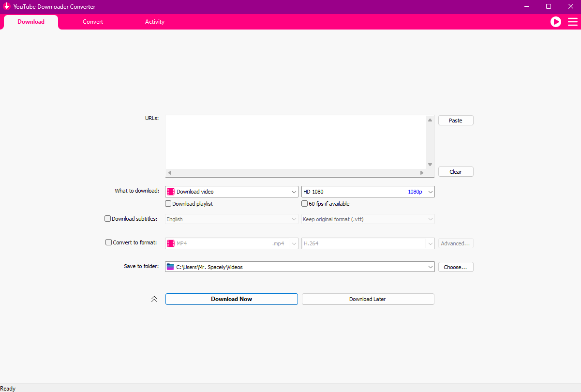Switch to the Download tab
The height and width of the screenshot is (392, 581).
pos(31,22)
